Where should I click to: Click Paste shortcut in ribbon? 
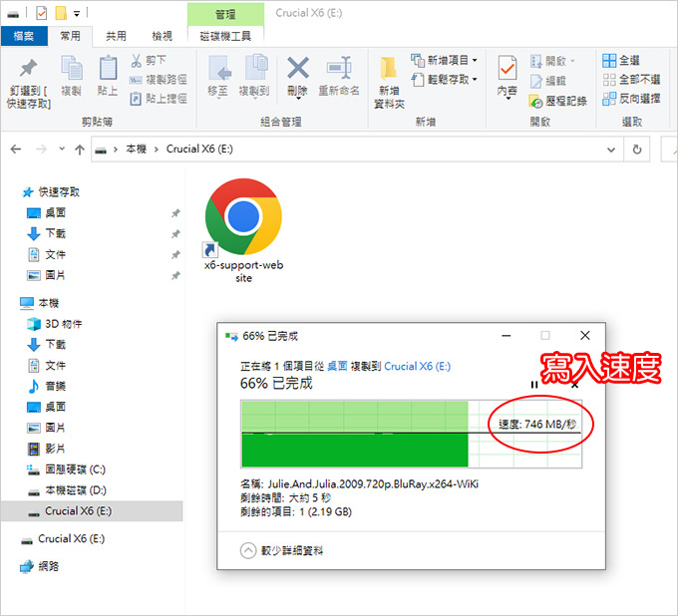coord(159,99)
